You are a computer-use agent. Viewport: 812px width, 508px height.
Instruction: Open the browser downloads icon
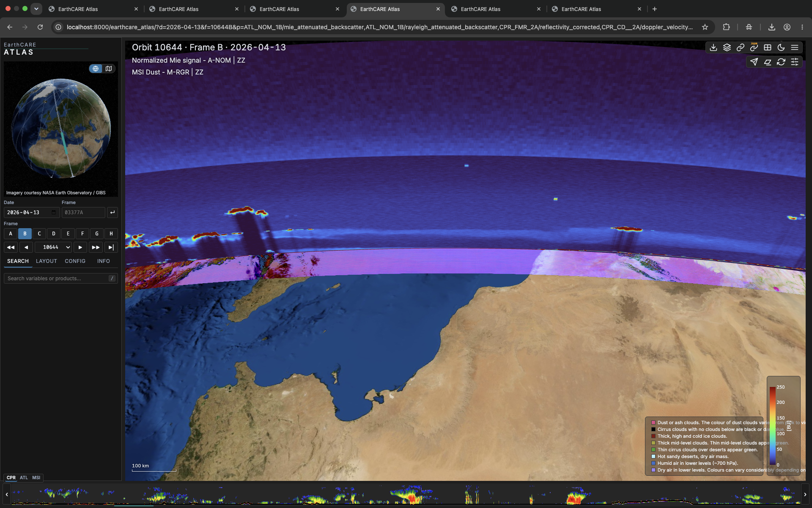[772, 27]
